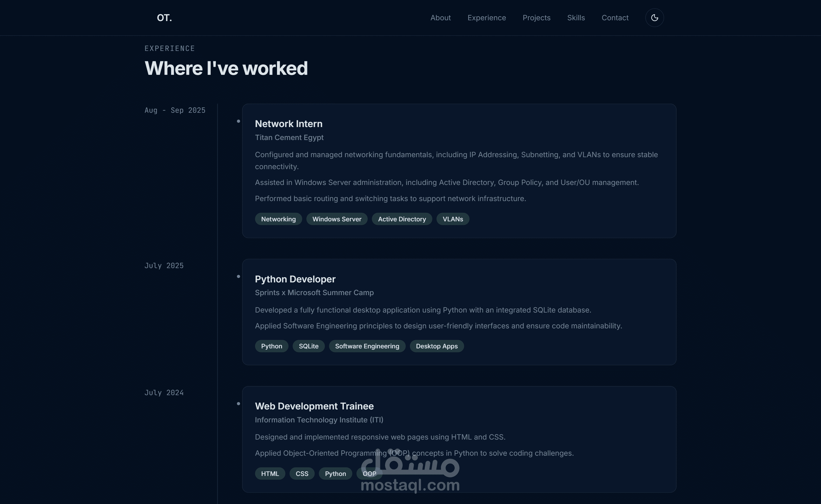Click the SQLite tag chip
The width and height of the screenshot is (821, 504).
308,346
